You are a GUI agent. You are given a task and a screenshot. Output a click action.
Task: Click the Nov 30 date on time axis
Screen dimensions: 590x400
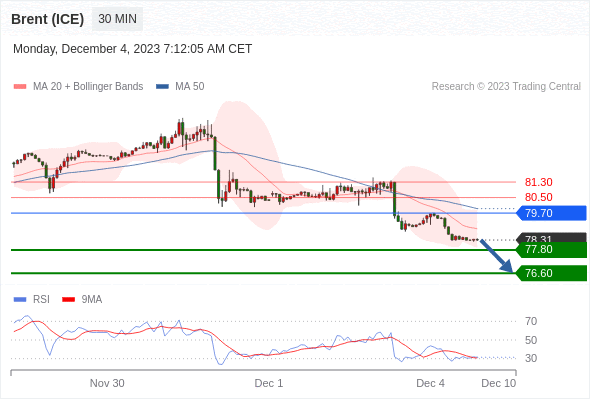107,383
